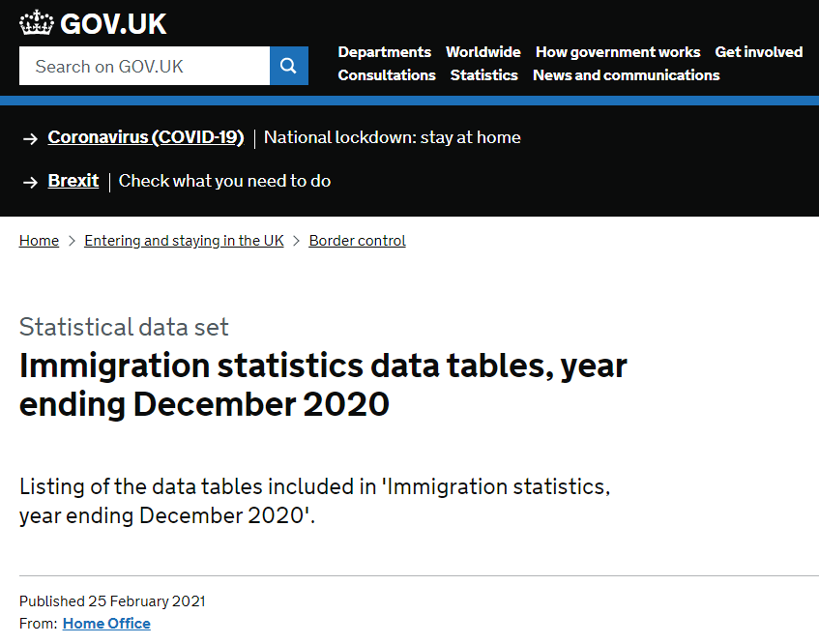Click the chevron before Border control breadcrumb
819x644 pixels.
coord(297,241)
